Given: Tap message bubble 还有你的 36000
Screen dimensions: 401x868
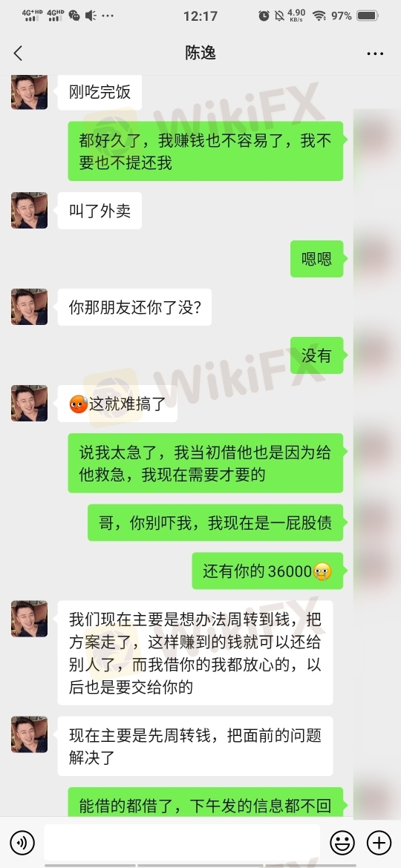Looking at the screenshot, I should click(267, 571).
